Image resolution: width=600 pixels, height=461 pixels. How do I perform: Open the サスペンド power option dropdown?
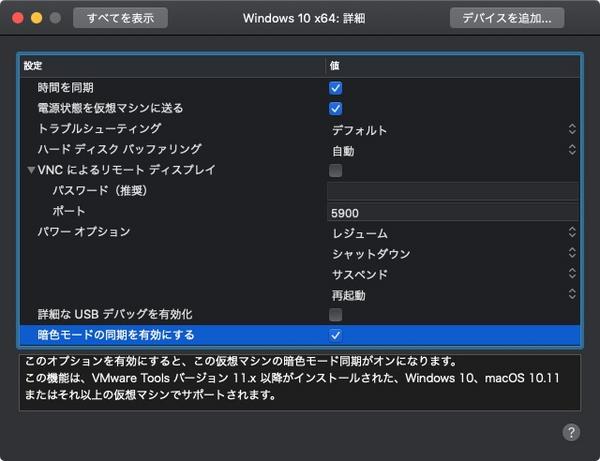point(453,274)
